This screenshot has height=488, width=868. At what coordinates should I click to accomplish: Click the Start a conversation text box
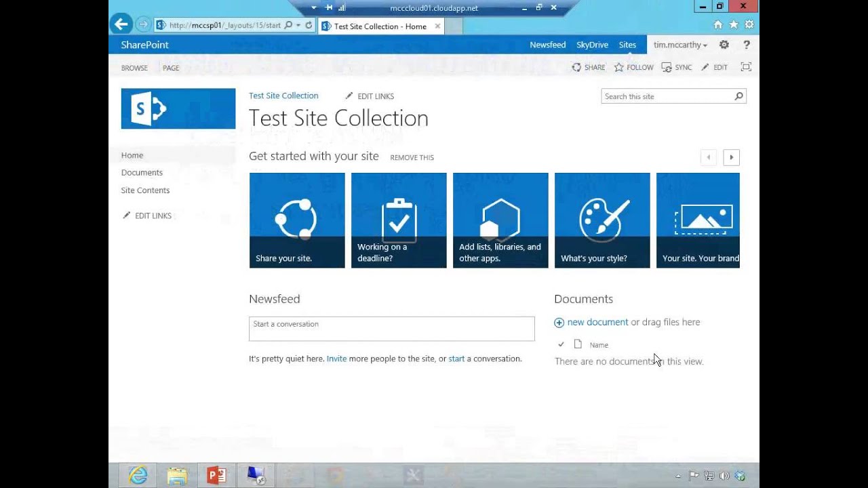click(392, 329)
